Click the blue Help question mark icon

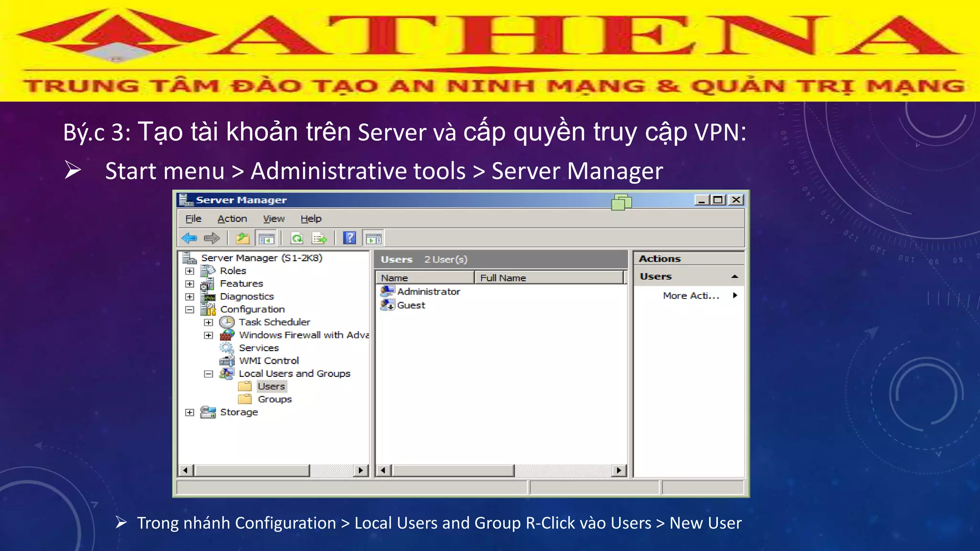(x=350, y=238)
